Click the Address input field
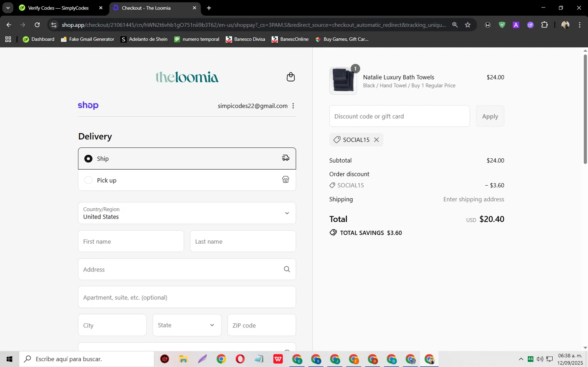Screen dimensions: 588x367 187,269
